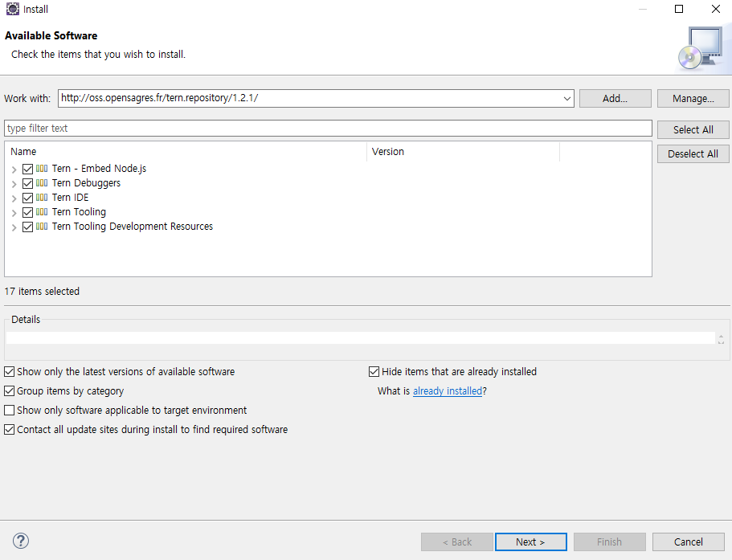Click the Next > button
Image resolution: width=732 pixels, height=560 pixels.
tap(531, 542)
